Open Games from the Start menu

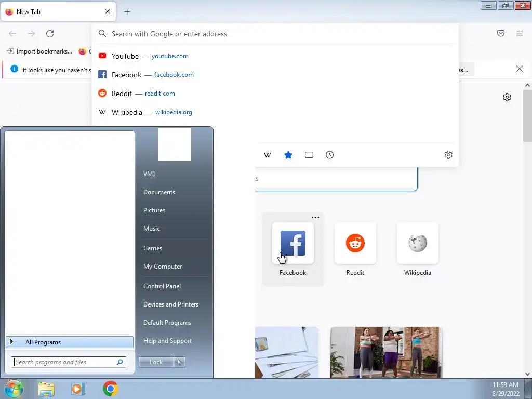[x=153, y=248]
